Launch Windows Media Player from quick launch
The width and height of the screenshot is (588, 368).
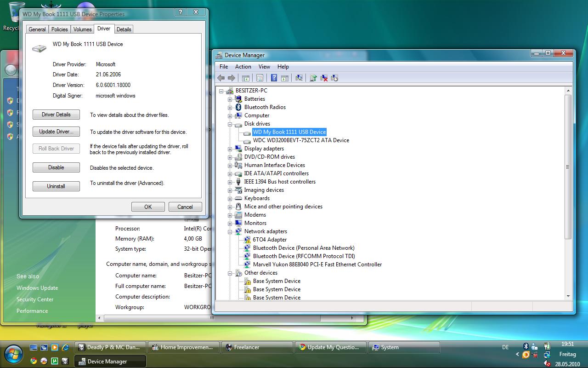(x=55, y=347)
